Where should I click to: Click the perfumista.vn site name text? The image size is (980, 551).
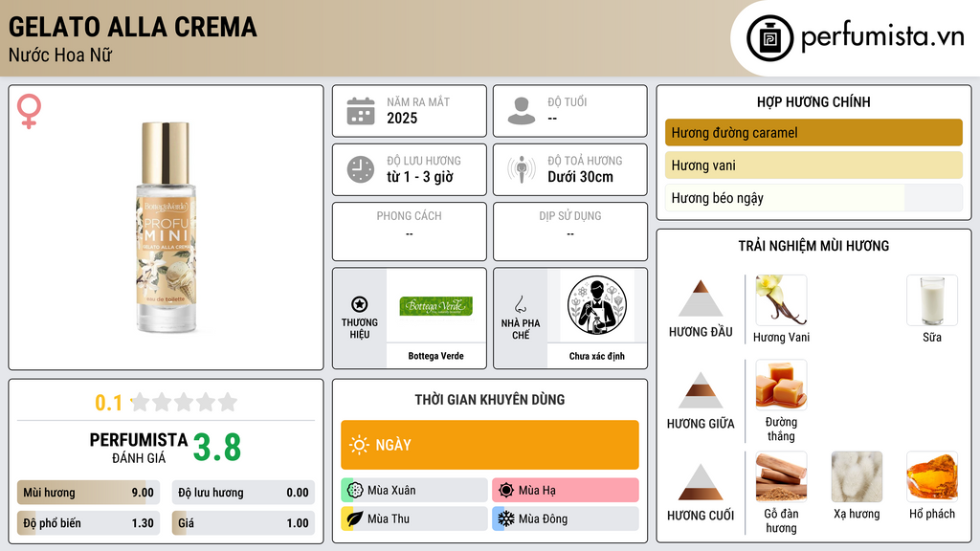(882, 37)
